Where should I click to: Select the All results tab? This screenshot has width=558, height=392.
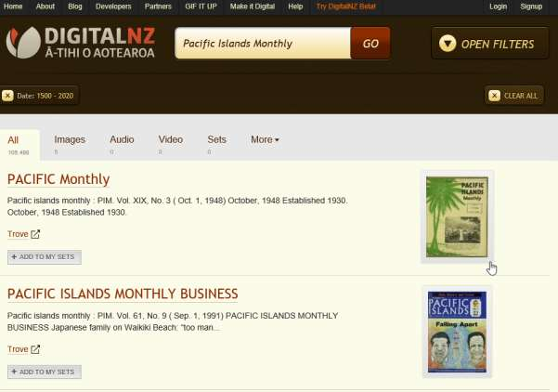pos(19,145)
